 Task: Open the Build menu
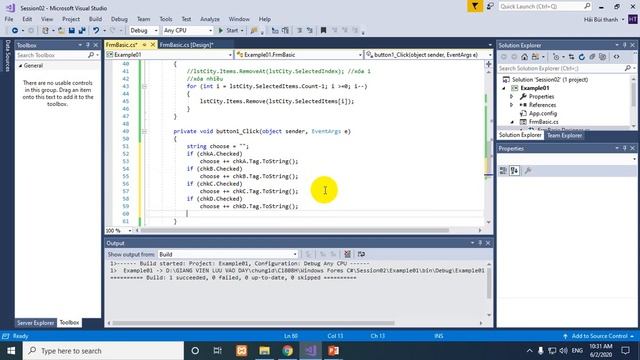95,19
